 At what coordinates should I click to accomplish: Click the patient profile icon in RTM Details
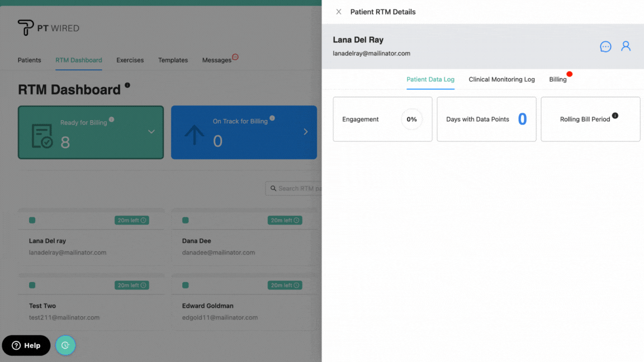coord(626,46)
